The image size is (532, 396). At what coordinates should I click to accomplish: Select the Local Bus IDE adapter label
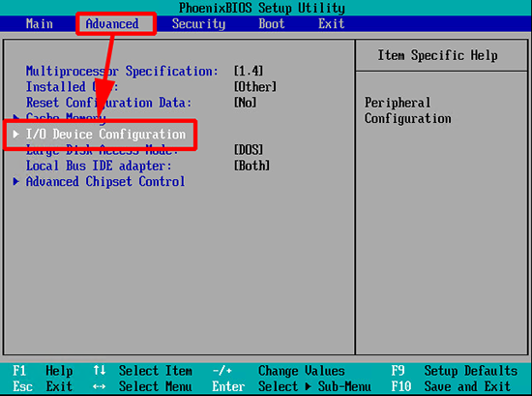pos(99,166)
